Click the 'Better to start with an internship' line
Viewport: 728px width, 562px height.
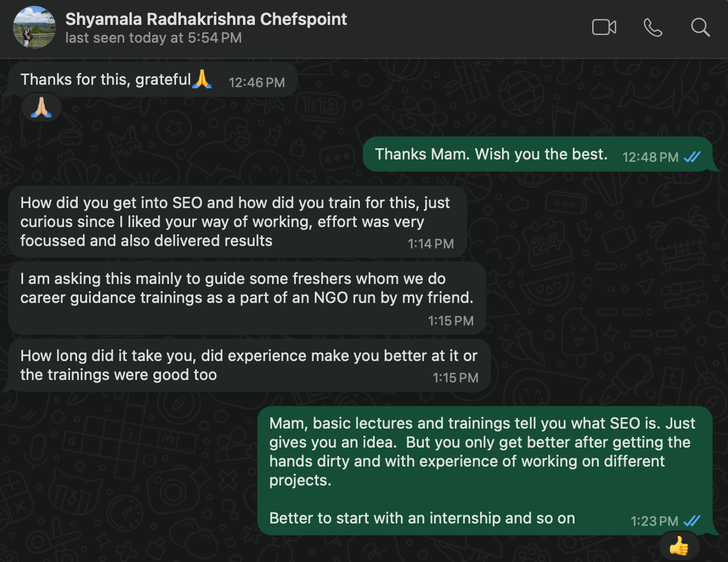pos(422,518)
